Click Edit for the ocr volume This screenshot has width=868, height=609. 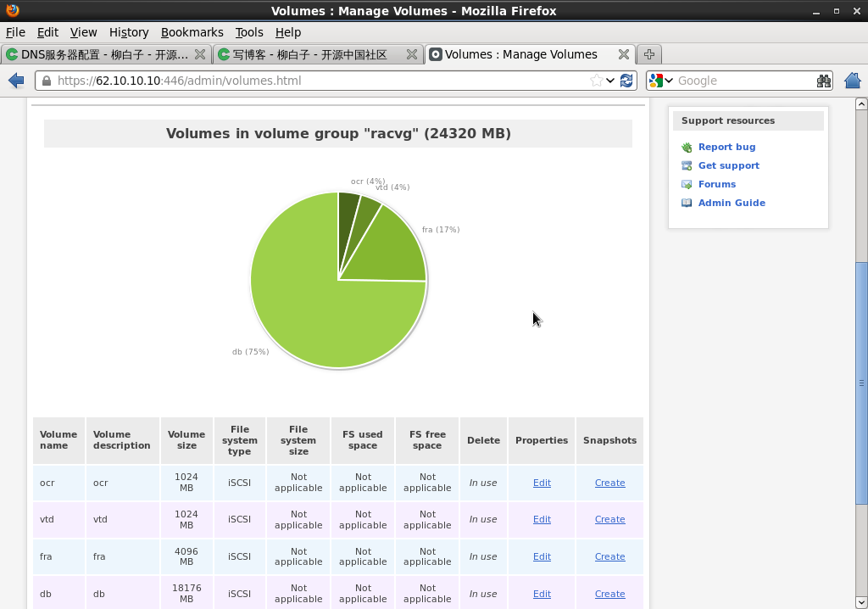pyautogui.click(x=542, y=483)
